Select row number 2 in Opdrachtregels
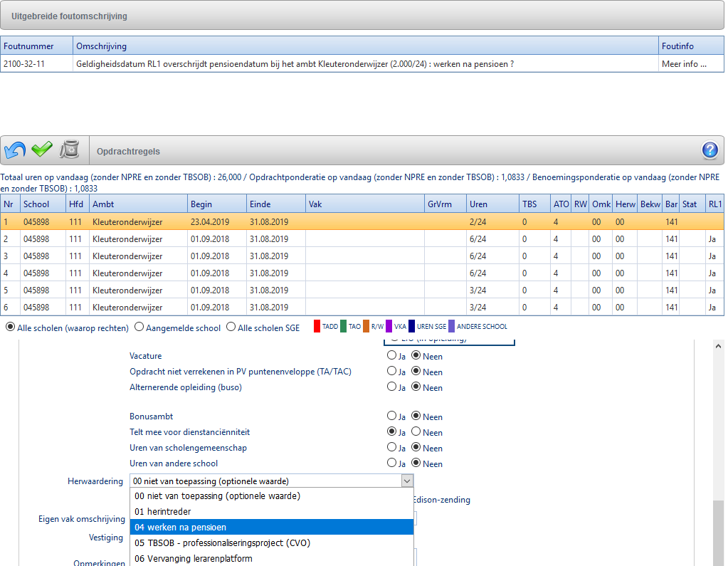Image resolution: width=728 pixels, height=566 pixels. point(362,239)
